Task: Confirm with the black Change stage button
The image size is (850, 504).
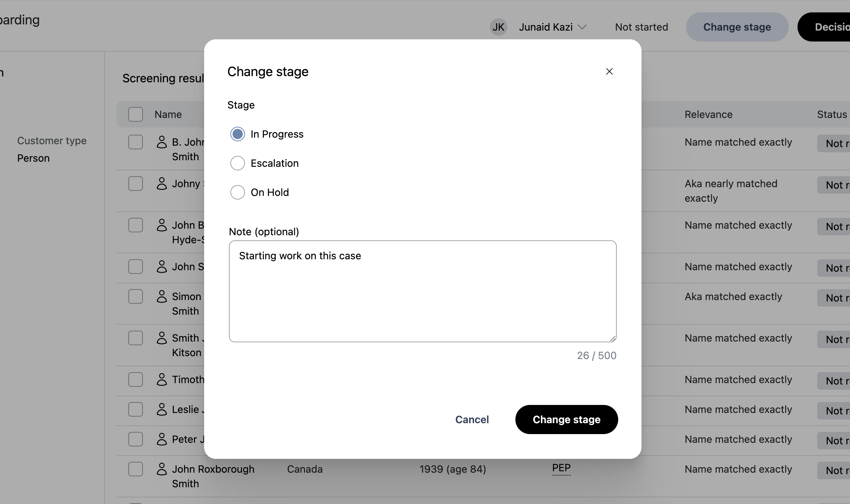Action: (x=566, y=420)
